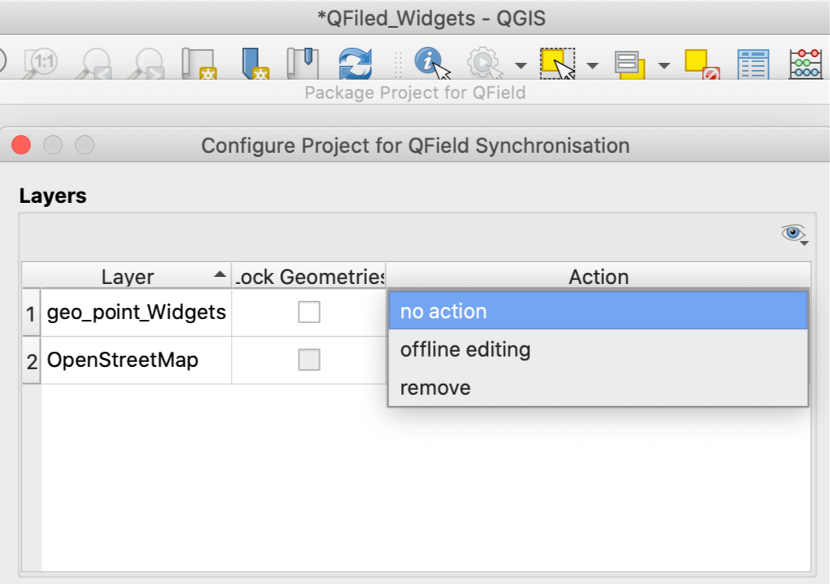Image resolution: width=830 pixels, height=584 pixels.
Task: Close the Configure Project dialog with red button
Action: 21,145
